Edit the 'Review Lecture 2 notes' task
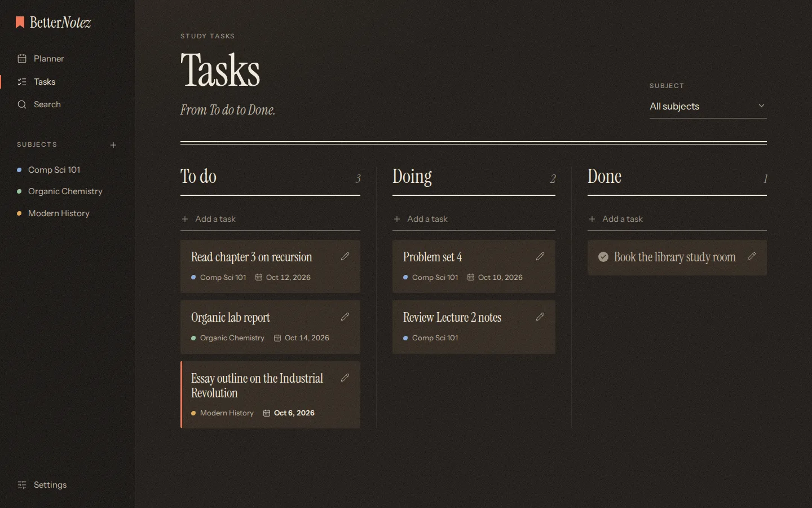This screenshot has width=812, height=508. tap(540, 317)
